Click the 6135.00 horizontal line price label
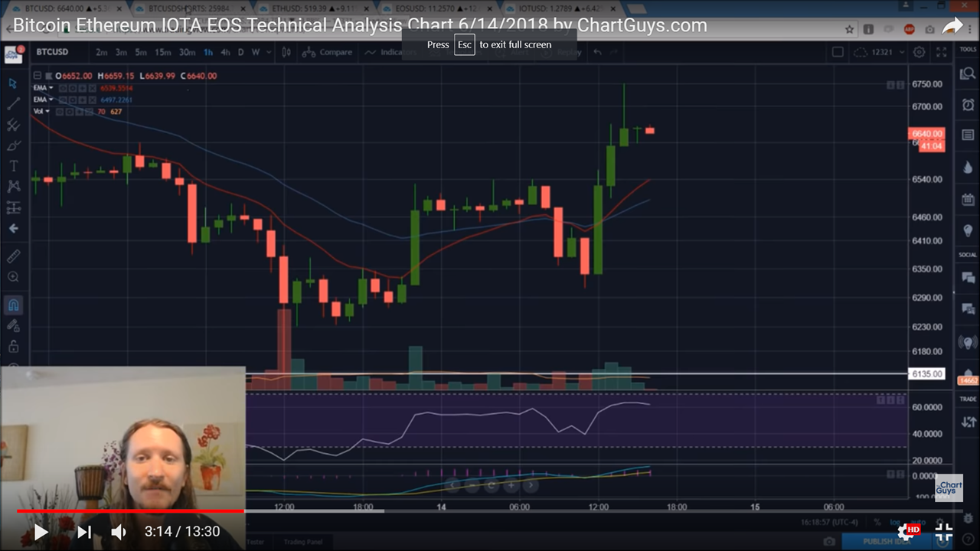Viewport: 980px width, 551px height. coord(926,374)
